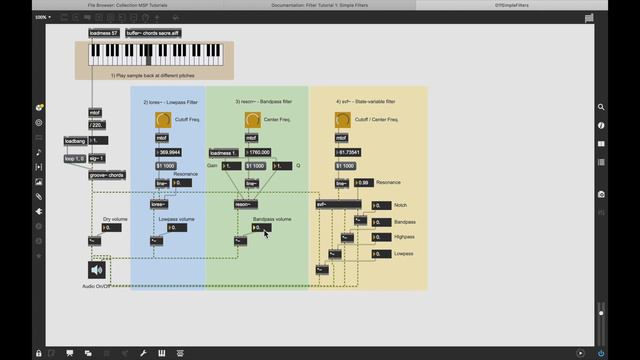The height and width of the screenshot is (360, 640).
Task: Click the Center Freq. dial in bandpass section
Action: click(x=253, y=120)
